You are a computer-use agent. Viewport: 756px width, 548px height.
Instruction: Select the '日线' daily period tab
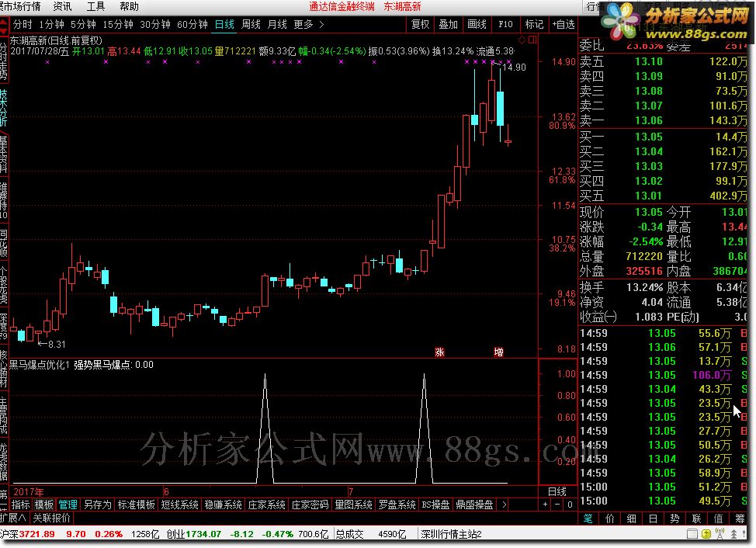224,24
